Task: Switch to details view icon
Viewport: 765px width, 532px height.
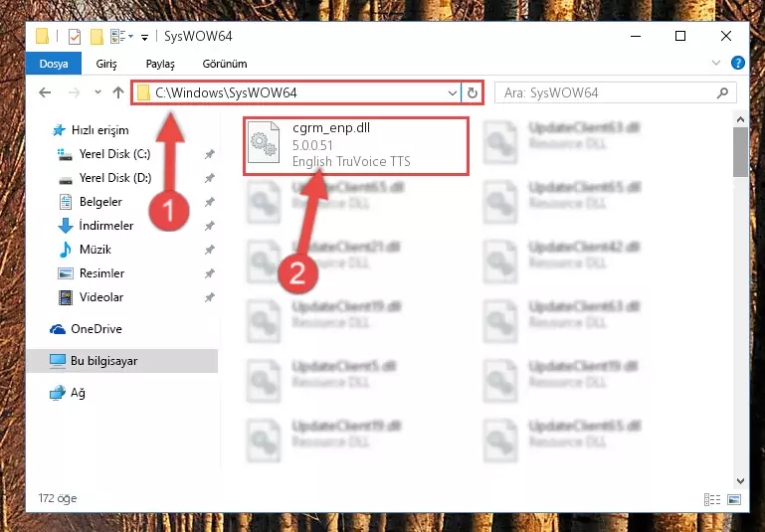Action: 712,499
